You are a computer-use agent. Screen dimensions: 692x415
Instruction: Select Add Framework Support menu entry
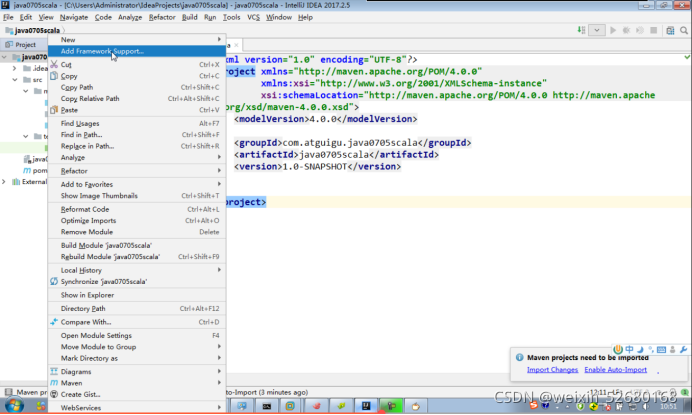pyautogui.click(x=137, y=51)
